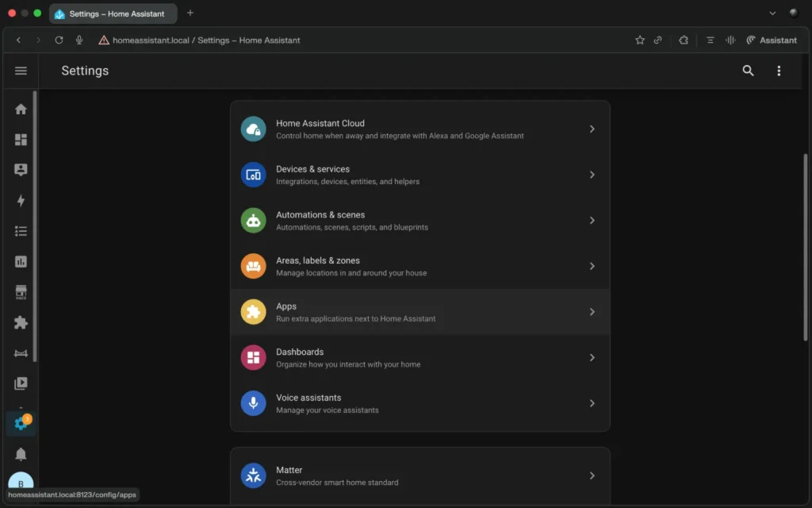Viewport: 812px width, 508px height.
Task: Open Voice assistants title
Action: pyautogui.click(x=308, y=398)
